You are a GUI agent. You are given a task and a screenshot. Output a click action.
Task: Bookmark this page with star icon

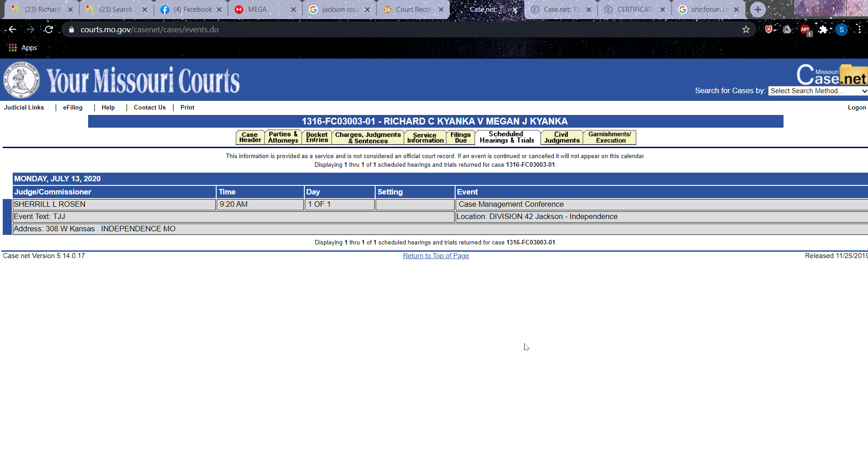746,30
